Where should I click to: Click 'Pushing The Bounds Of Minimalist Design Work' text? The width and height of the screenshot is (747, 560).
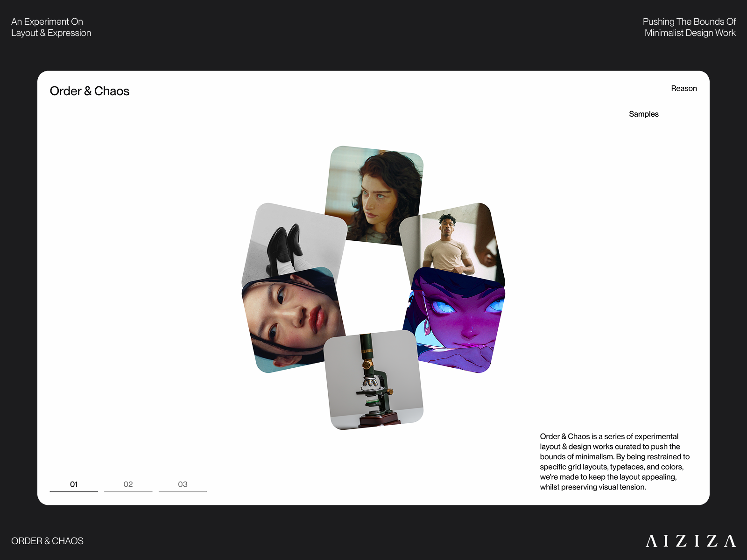coord(689,27)
